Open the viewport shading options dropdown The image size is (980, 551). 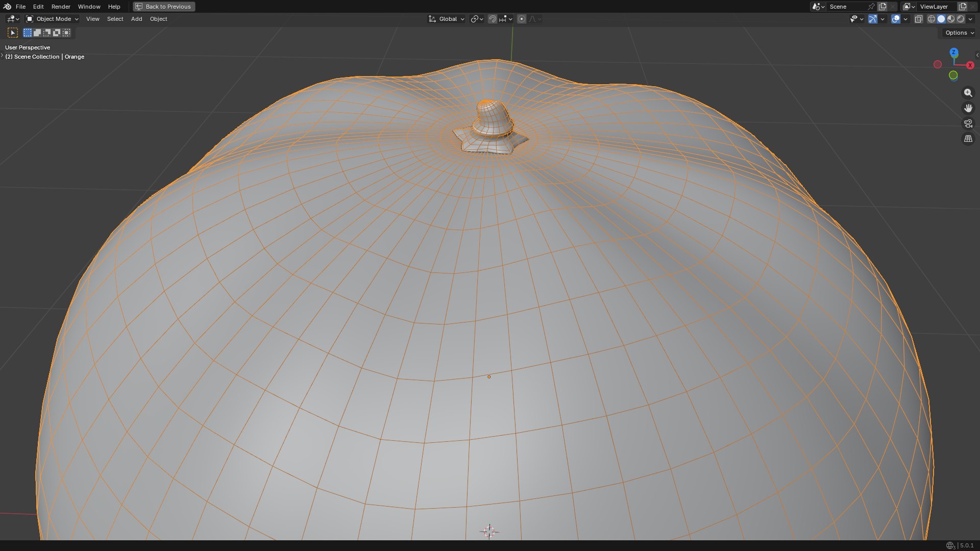tap(971, 19)
